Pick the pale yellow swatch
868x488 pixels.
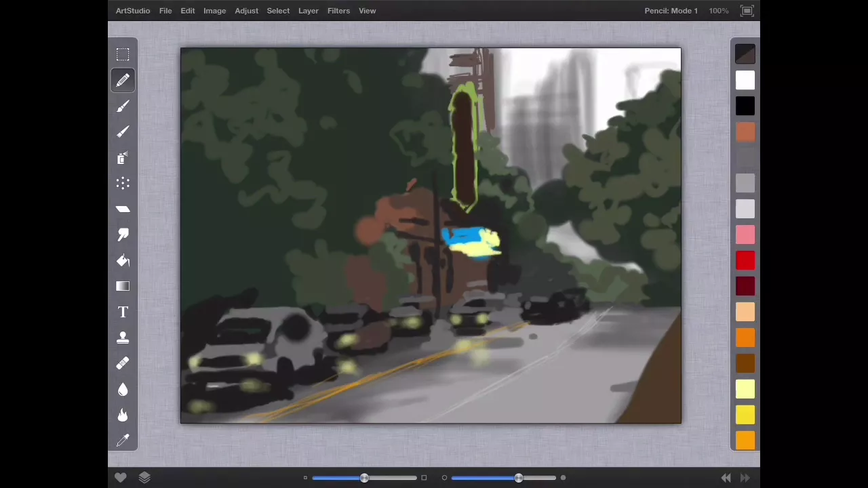(745, 389)
